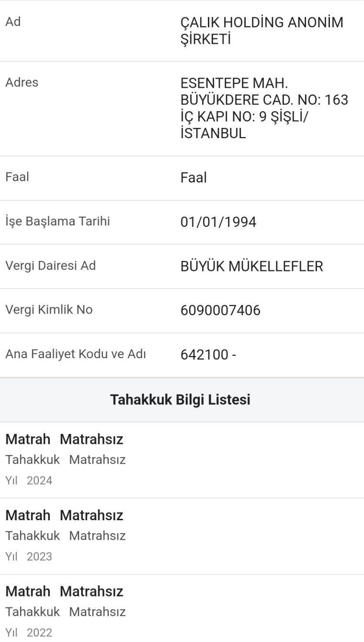
Task: Click the 'Adres' field label
Action: [22, 82]
